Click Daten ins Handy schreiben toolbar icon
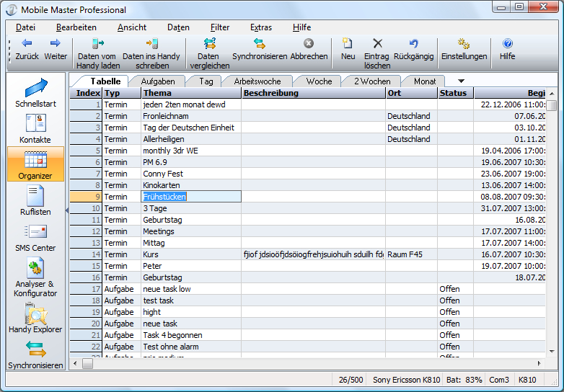Viewport: 564px width, 392px height. (151, 44)
